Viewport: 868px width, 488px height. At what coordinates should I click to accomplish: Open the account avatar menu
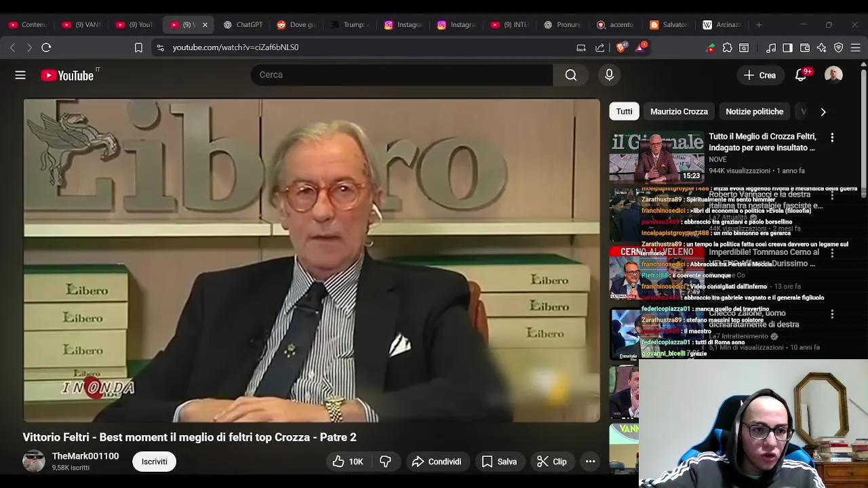tap(833, 75)
